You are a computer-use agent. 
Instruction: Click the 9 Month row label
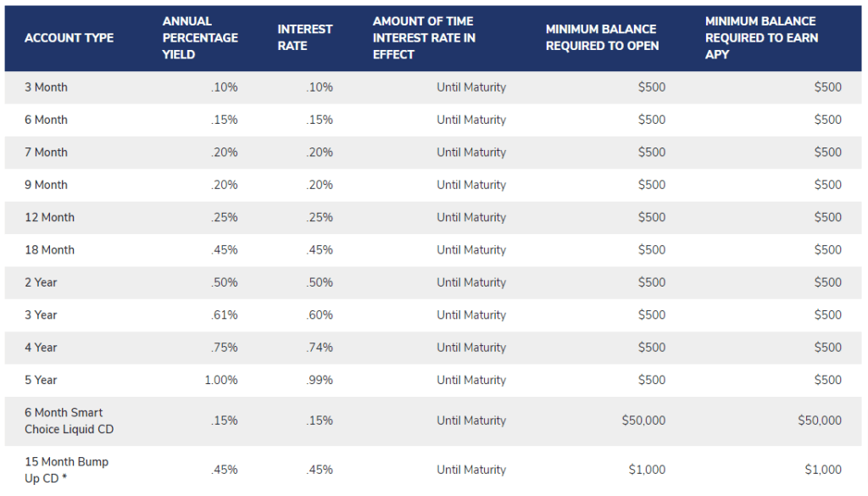[46, 185]
